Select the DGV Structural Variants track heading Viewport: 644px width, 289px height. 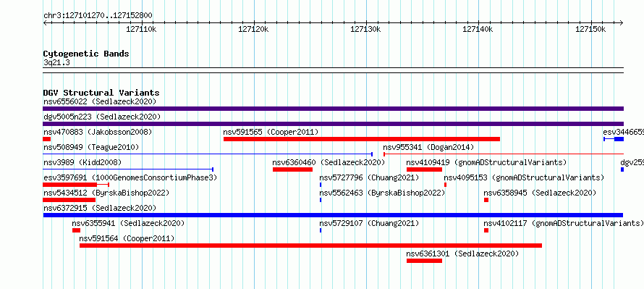101,93
